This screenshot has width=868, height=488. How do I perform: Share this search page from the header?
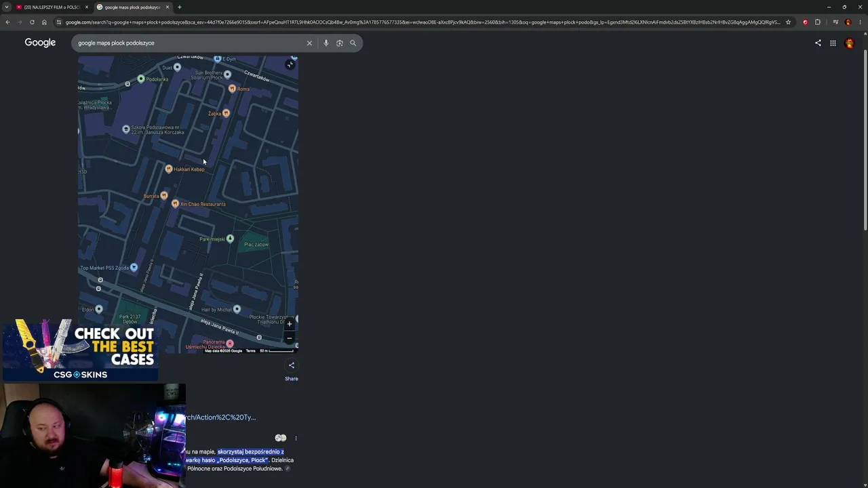pyautogui.click(x=818, y=43)
